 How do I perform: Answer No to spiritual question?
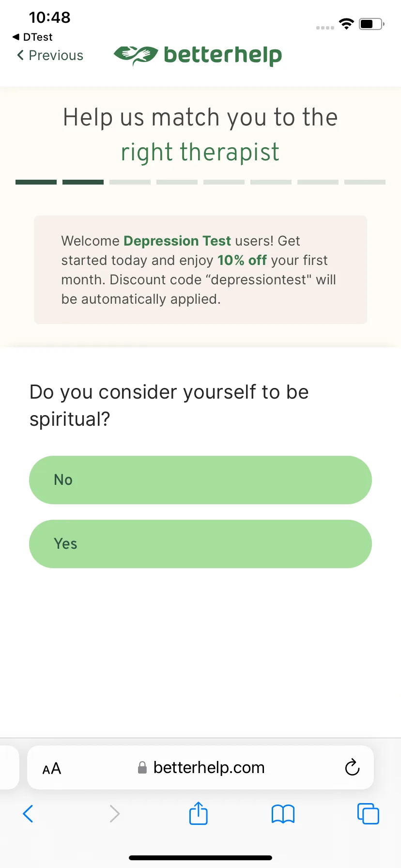(200, 480)
